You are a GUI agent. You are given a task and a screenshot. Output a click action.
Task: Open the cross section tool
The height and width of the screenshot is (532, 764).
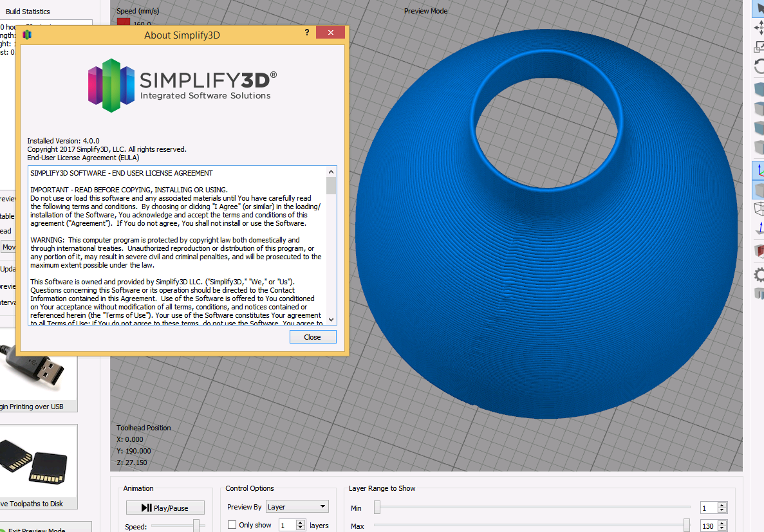(x=759, y=251)
